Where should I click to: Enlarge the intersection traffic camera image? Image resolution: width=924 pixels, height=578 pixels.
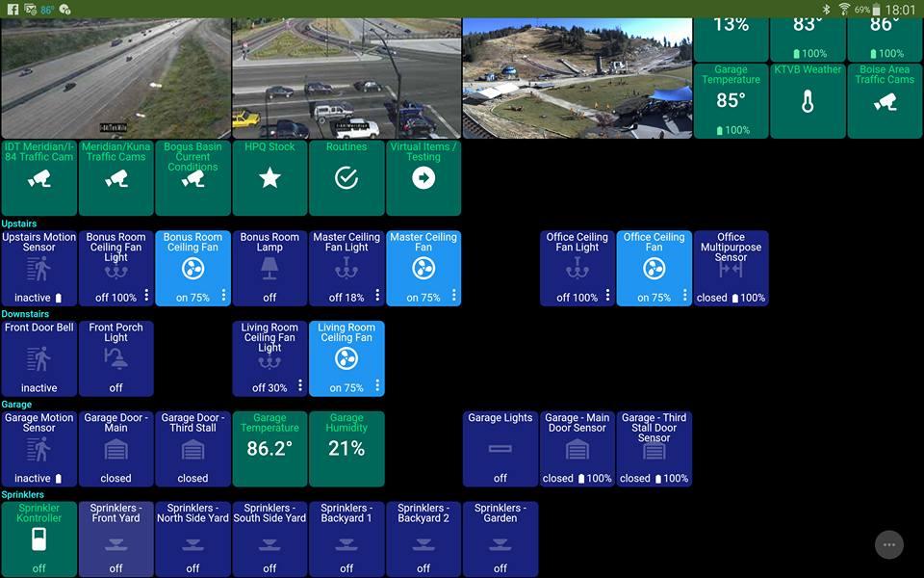(x=346, y=78)
